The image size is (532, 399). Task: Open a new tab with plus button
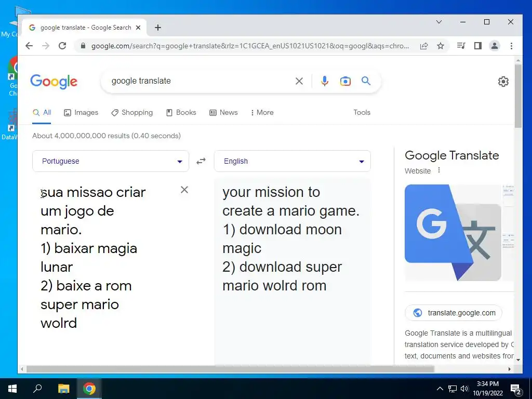click(158, 28)
